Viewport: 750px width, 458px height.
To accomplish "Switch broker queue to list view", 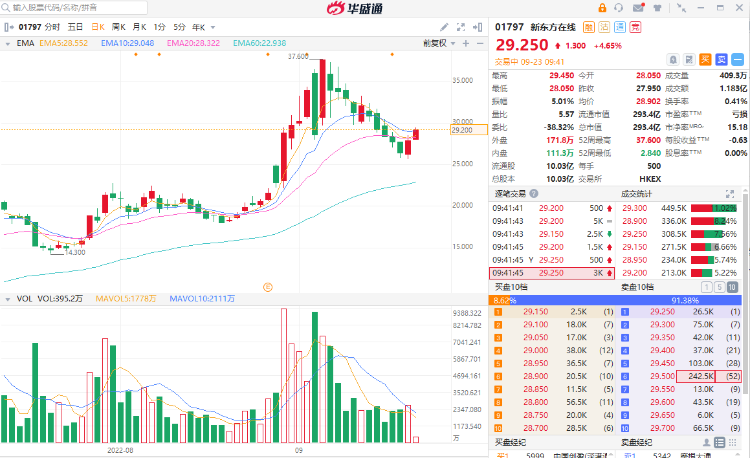I will [719, 443].
